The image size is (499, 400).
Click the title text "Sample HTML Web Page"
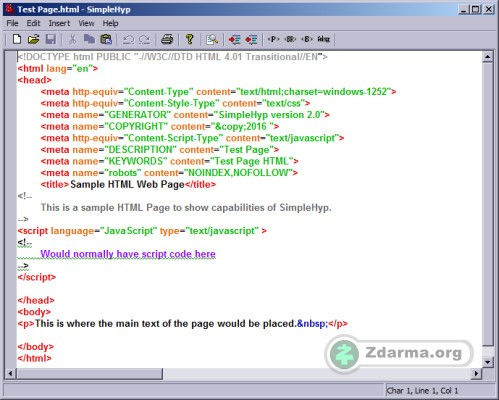click(127, 185)
